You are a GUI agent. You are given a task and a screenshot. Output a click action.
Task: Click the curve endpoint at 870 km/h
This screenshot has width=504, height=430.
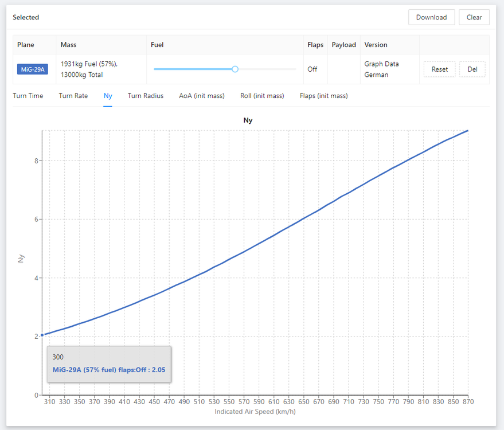click(x=468, y=131)
